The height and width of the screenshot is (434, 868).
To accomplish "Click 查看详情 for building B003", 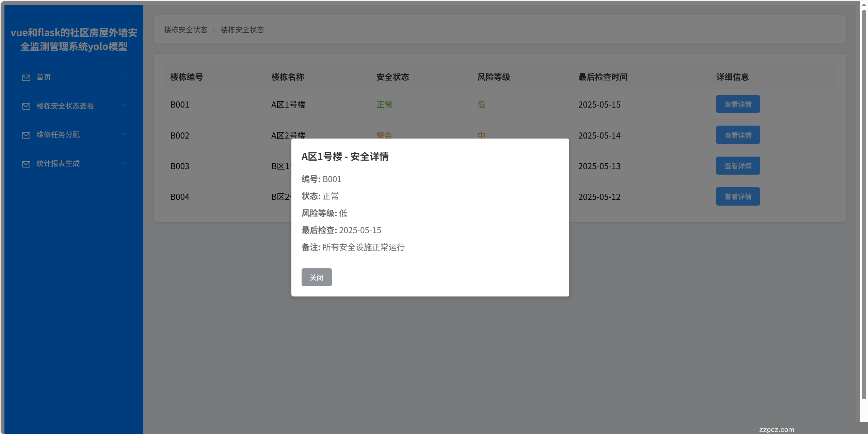I will (x=738, y=166).
